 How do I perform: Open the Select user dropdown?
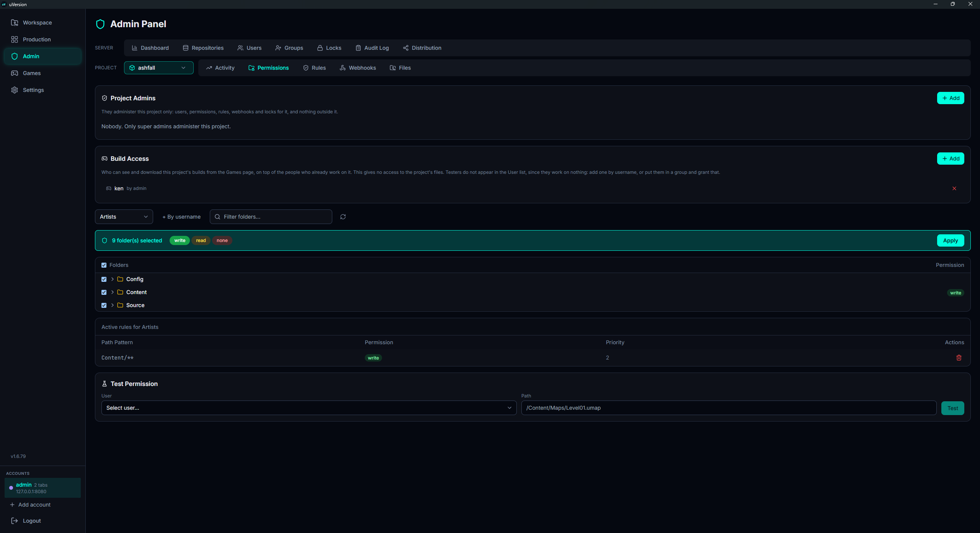pos(309,408)
